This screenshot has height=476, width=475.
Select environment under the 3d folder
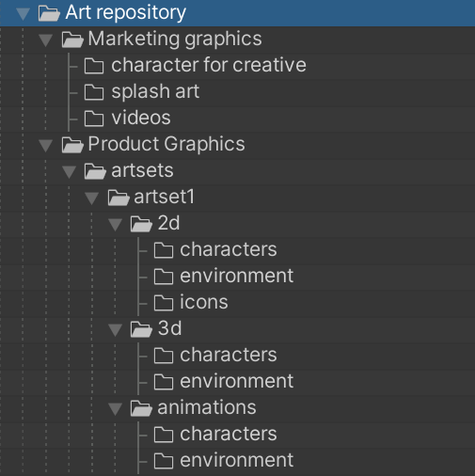237,381
